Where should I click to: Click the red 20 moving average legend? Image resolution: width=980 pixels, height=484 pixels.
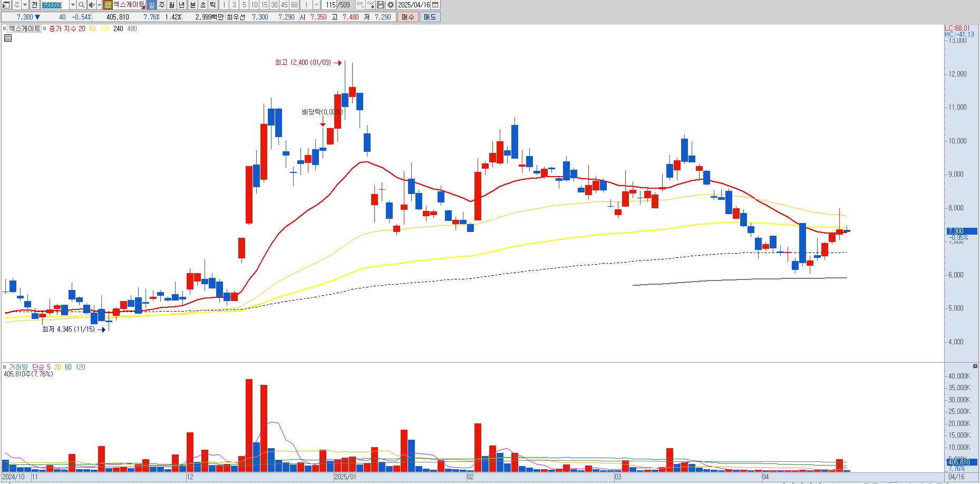[x=82, y=29]
